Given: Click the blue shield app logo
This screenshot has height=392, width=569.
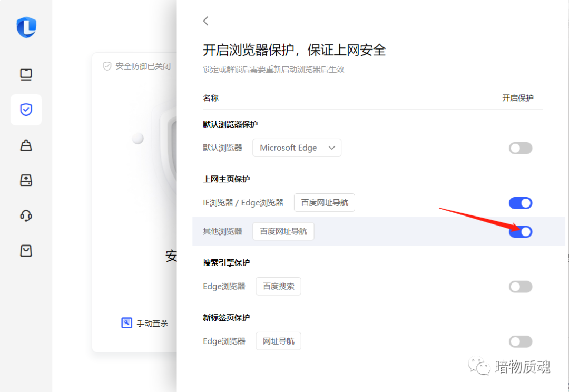Looking at the screenshot, I should (x=26, y=27).
